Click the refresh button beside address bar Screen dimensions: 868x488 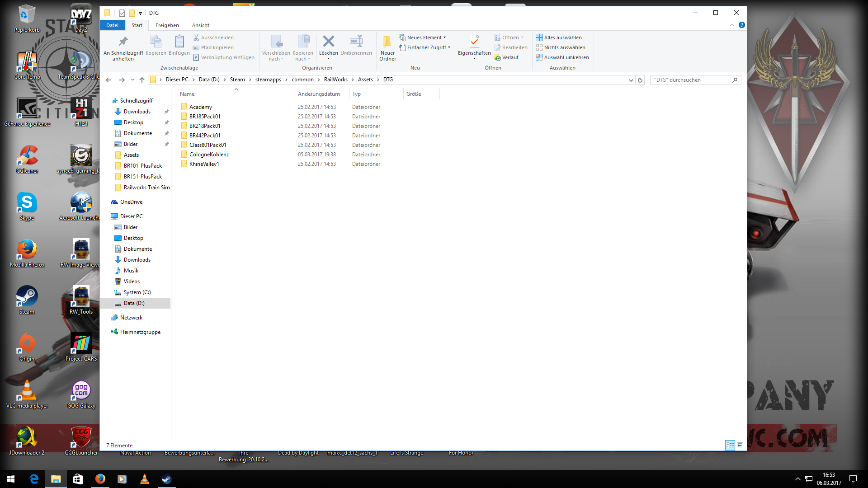point(640,80)
